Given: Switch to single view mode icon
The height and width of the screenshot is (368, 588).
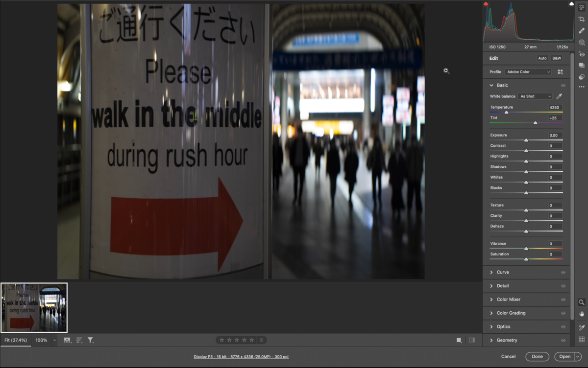Looking at the screenshot, I should coord(459,340).
